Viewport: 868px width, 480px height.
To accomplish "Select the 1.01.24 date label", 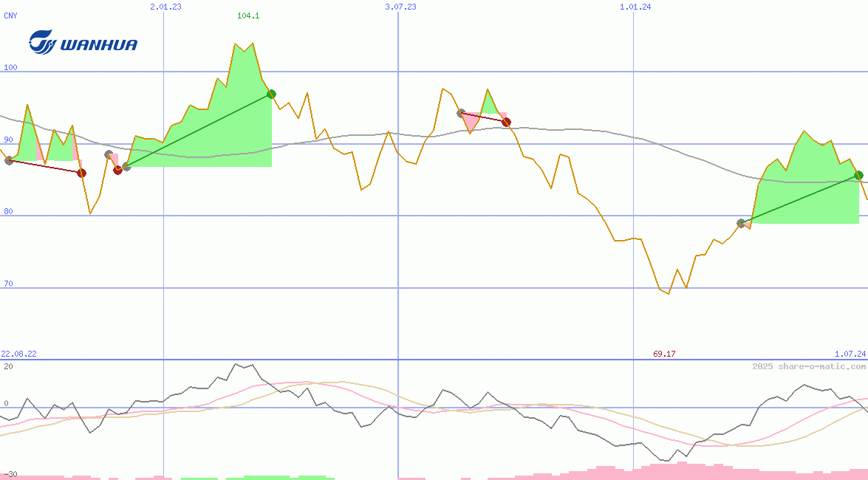I will pyautogui.click(x=635, y=7).
